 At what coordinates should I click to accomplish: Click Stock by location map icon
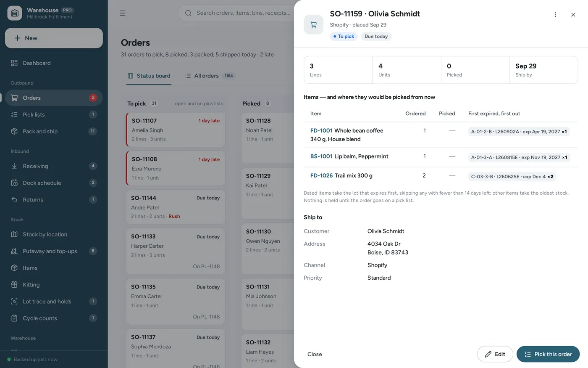pyautogui.click(x=14, y=234)
